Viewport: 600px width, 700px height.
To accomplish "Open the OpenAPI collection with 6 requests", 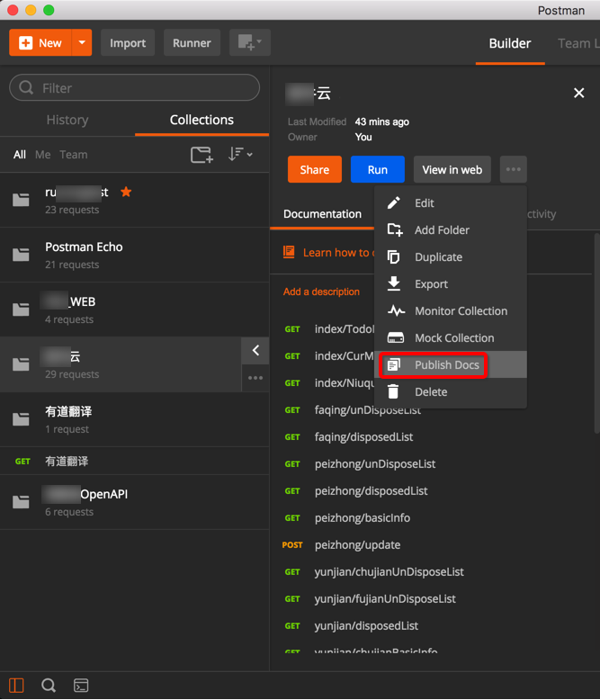I will click(x=134, y=502).
